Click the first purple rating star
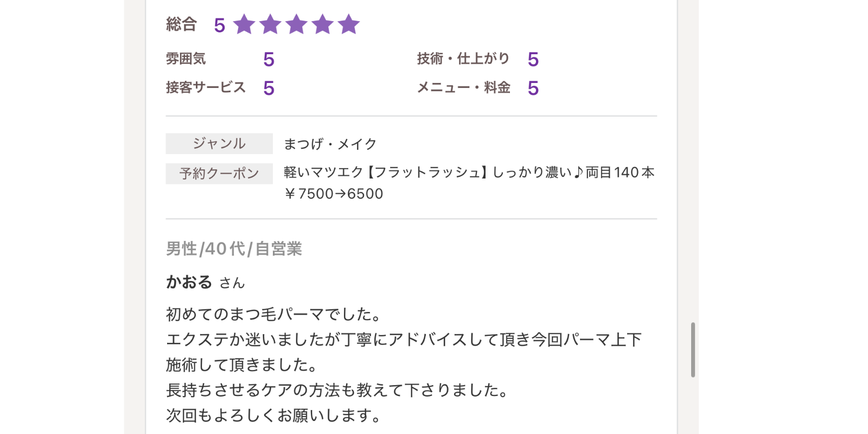868x434 pixels. (x=244, y=24)
